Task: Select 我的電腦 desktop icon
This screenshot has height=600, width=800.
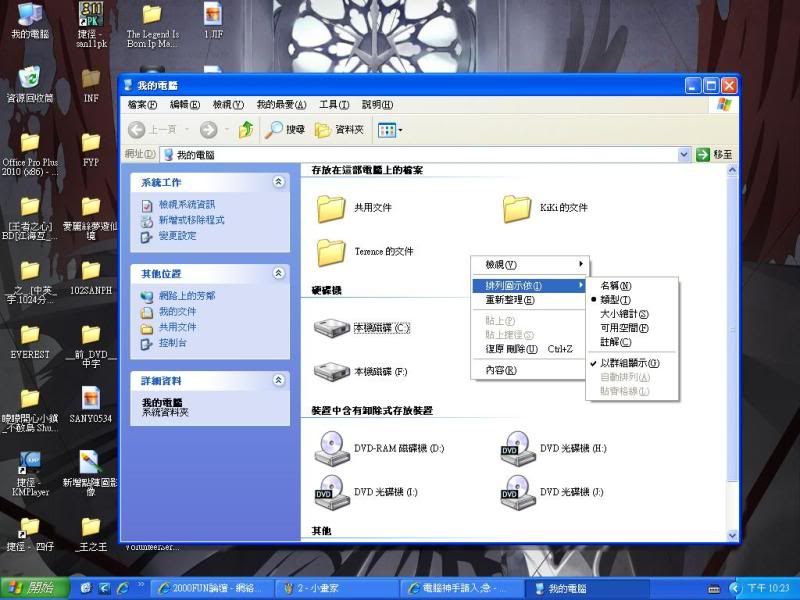Action: [x=30, y=20]
